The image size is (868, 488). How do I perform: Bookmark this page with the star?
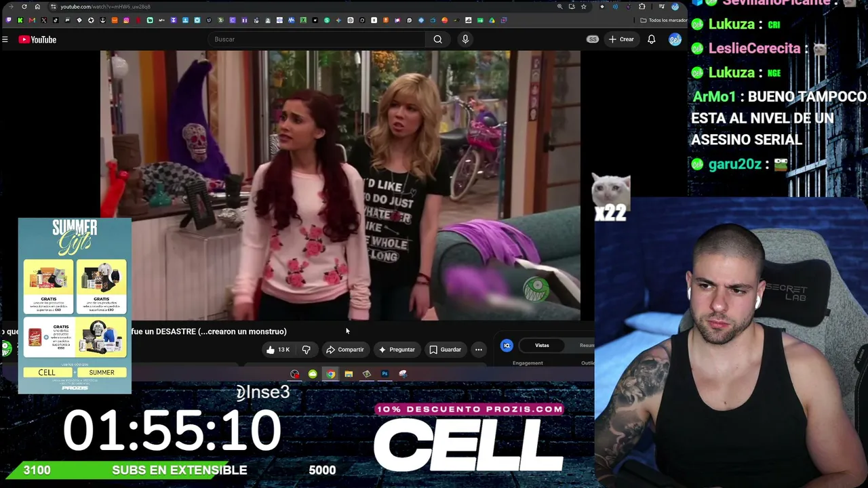(x=583, y=7)
